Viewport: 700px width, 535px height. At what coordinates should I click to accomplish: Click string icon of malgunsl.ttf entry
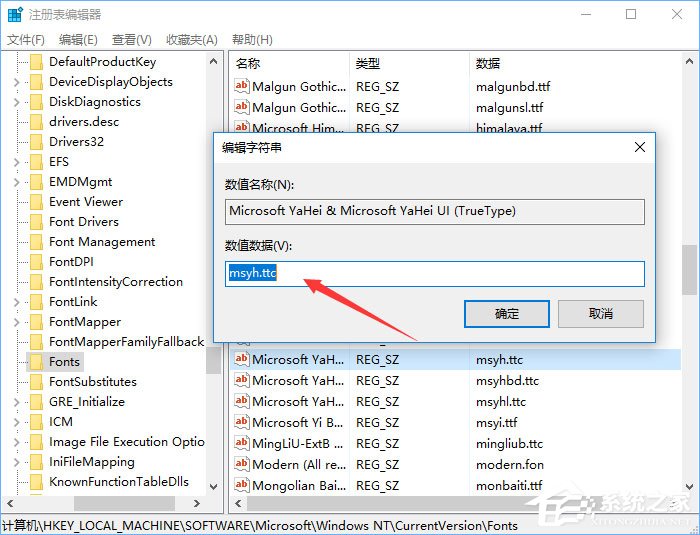(x=242, y=107)
